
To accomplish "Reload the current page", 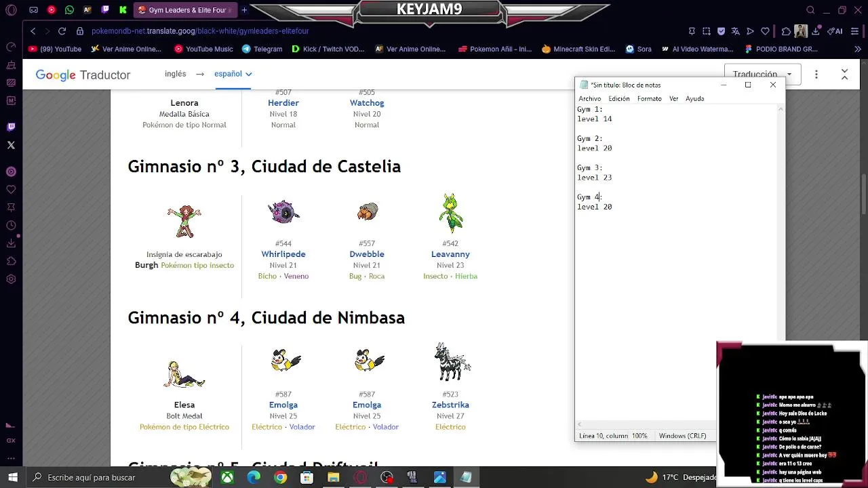I will click(62, 31).
